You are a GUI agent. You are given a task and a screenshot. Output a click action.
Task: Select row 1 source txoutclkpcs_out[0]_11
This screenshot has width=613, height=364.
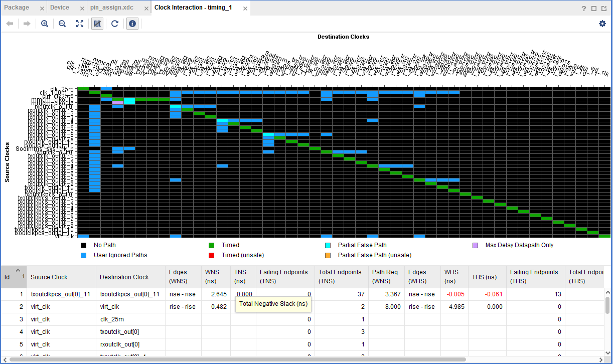(60, 294)
